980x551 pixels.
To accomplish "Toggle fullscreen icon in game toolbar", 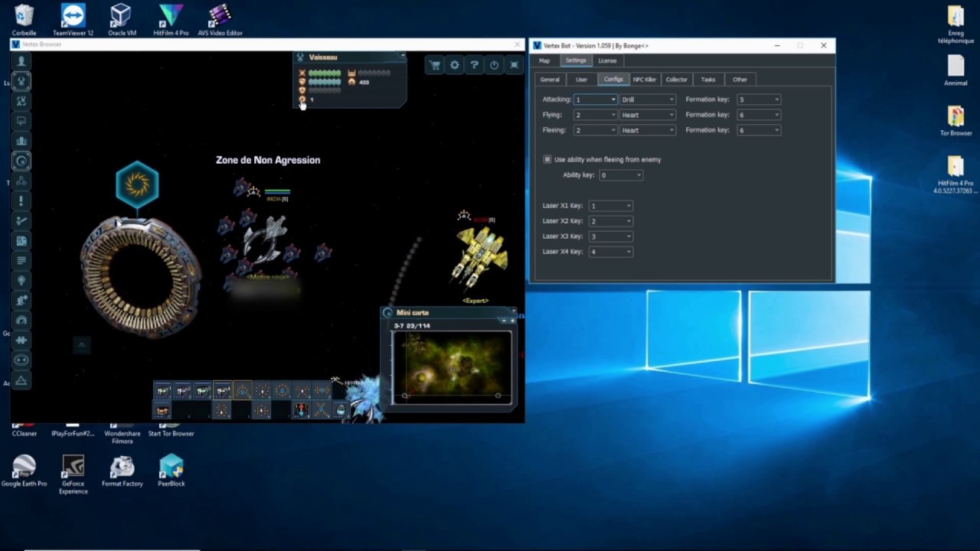I will pos(514,66).
